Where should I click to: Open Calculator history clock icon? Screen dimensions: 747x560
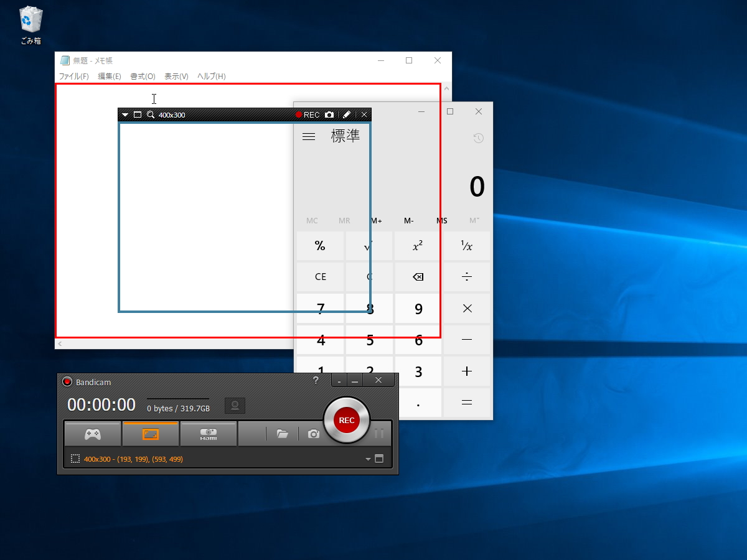click(478, 138)
